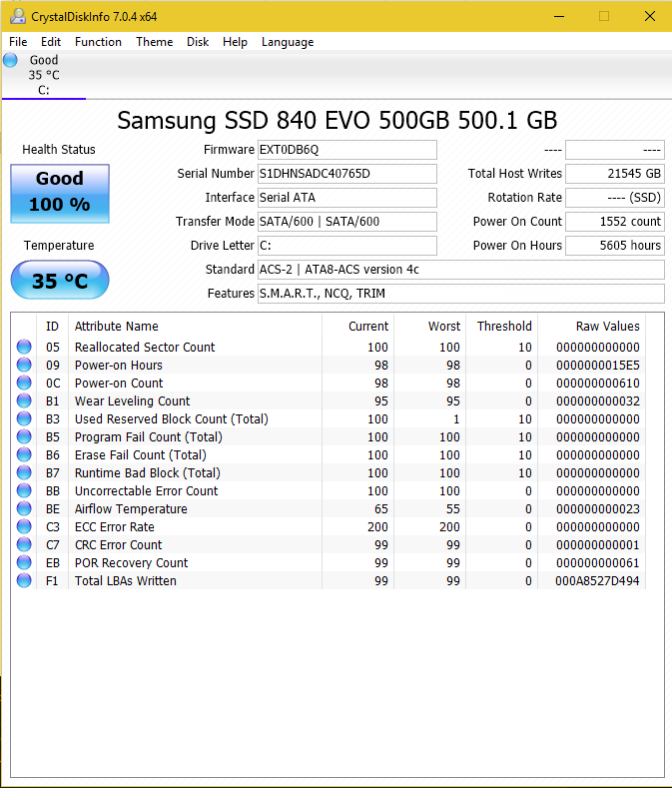672x788 pixels.
Task: Click the Attribute Name column header
Action: [195, 327]
